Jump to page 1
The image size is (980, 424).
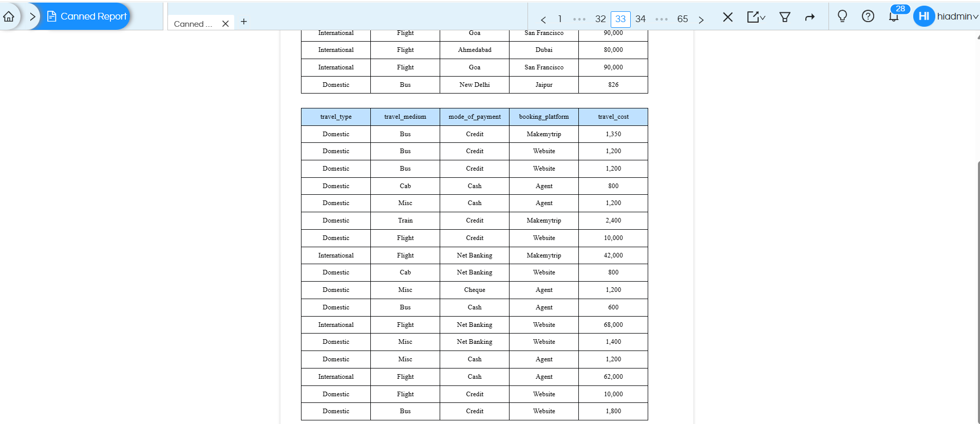coord(560,19)
